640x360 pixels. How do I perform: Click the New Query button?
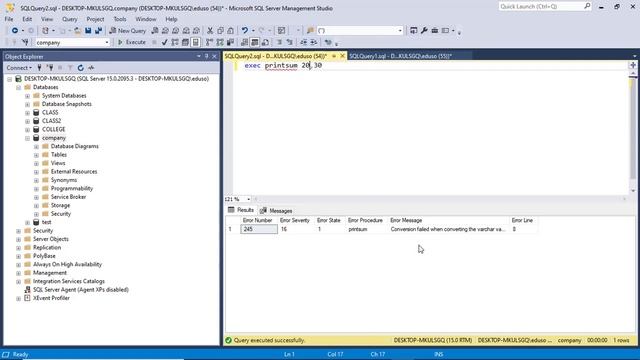pos(127,31)
